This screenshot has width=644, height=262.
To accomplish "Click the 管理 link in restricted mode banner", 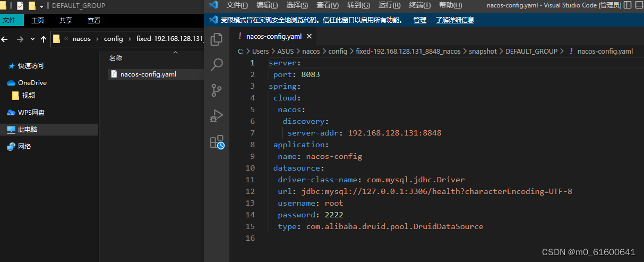I will [420, 20].
